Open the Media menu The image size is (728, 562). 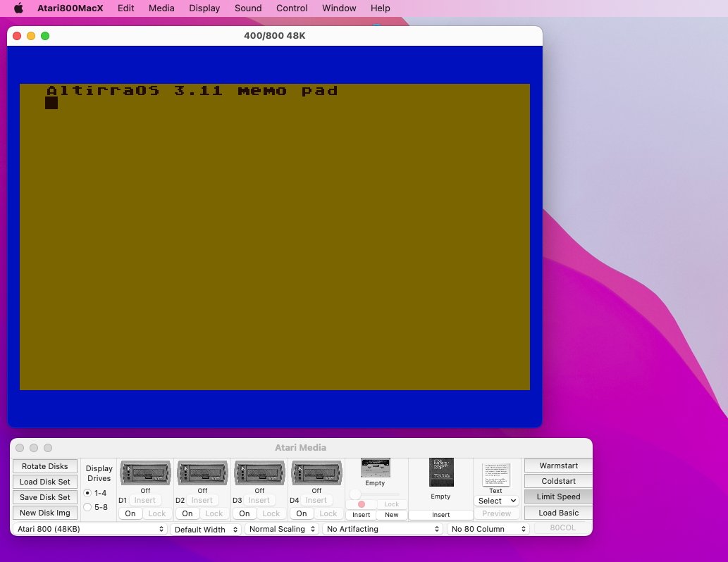point(161,8)
